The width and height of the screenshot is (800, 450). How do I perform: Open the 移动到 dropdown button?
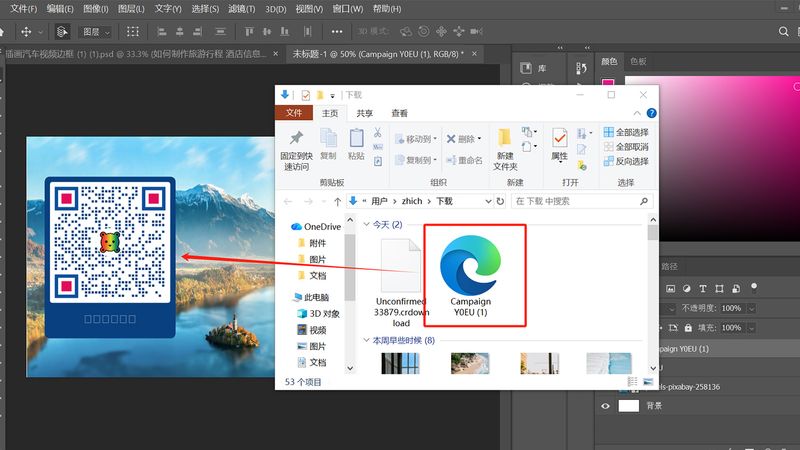click(x=416, y=139)
